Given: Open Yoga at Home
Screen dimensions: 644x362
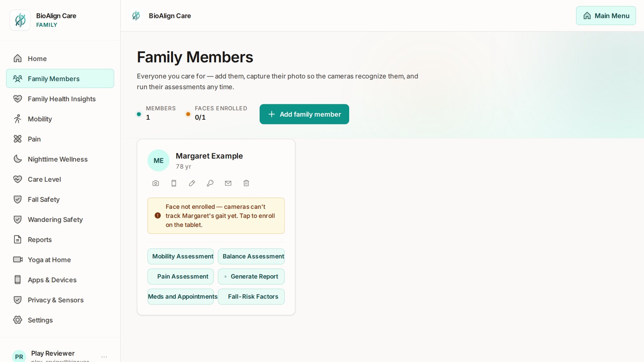Looking at the screenshot, I should tap(60, 260).
